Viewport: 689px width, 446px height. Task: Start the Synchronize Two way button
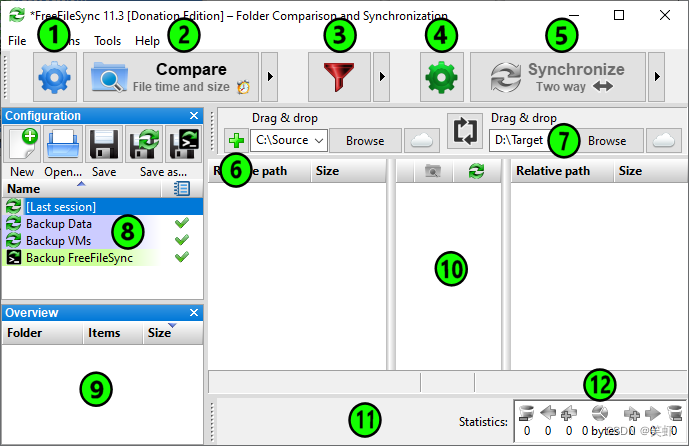pos(558,77)
